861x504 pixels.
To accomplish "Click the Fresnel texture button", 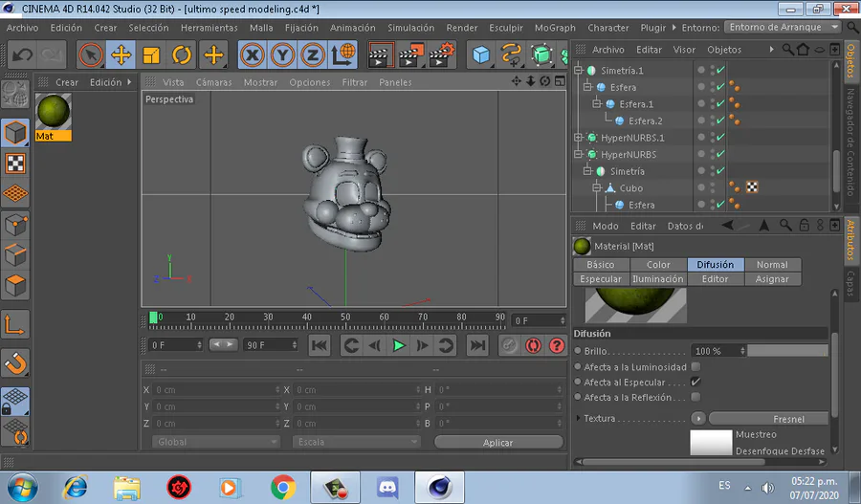I will click(x=769, y=419).
